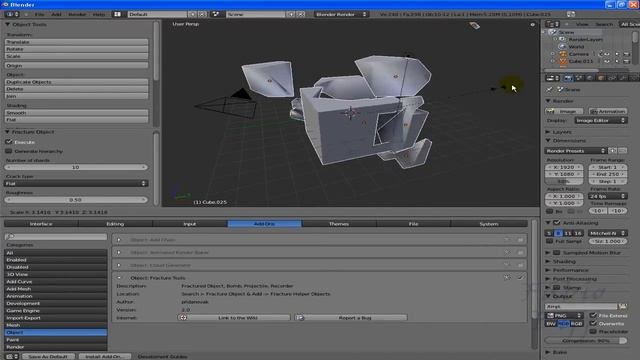
Task: Open the Outliner editor type selector icon
Action: [x=551, y=24]
